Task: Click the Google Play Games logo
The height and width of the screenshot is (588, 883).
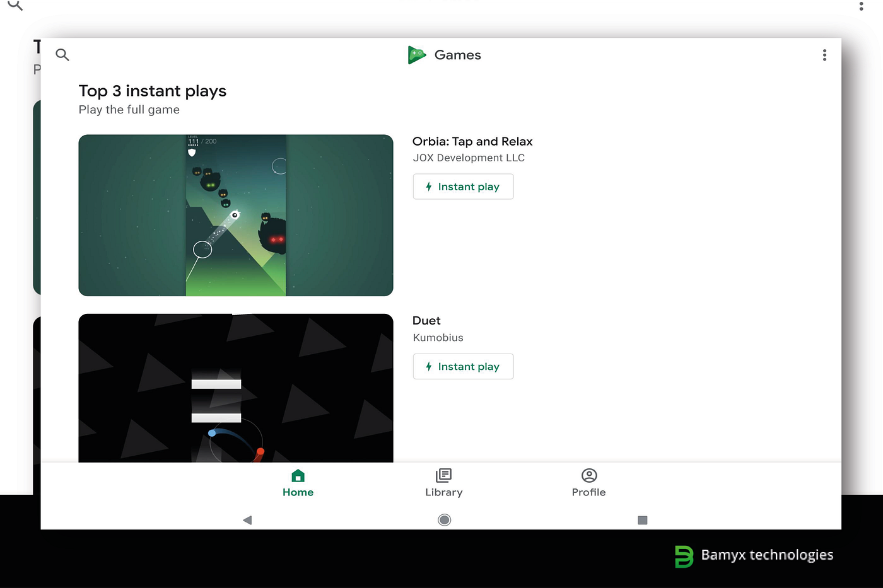Action: (416, 55)
